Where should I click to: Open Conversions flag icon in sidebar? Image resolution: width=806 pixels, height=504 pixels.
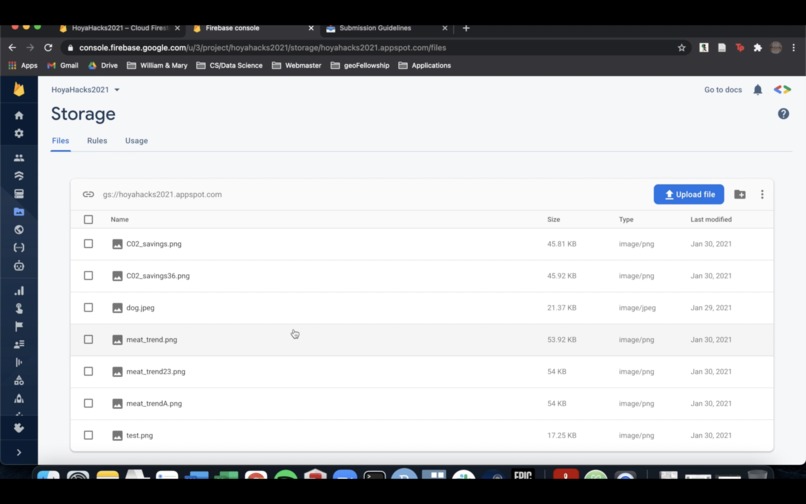[x=19, y=326]
